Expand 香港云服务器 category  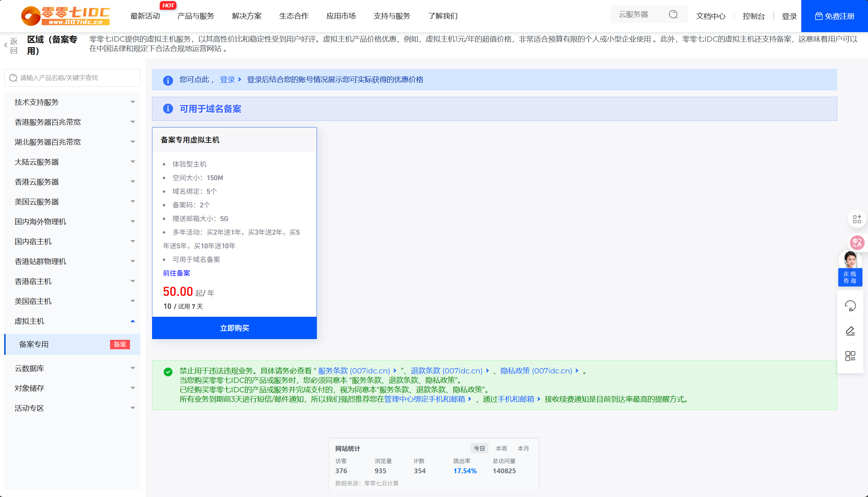click(72, 182)
